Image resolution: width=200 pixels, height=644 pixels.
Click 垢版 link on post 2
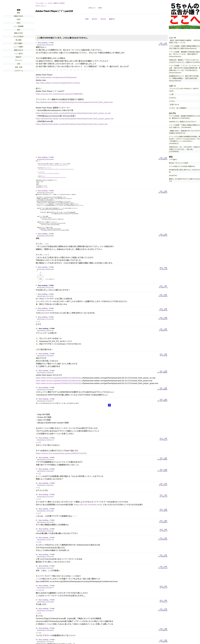tap(161, 158)
